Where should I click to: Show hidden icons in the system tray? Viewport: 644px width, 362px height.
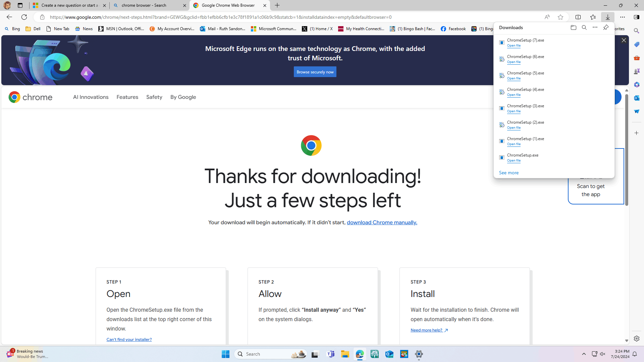tap(584, 354)
